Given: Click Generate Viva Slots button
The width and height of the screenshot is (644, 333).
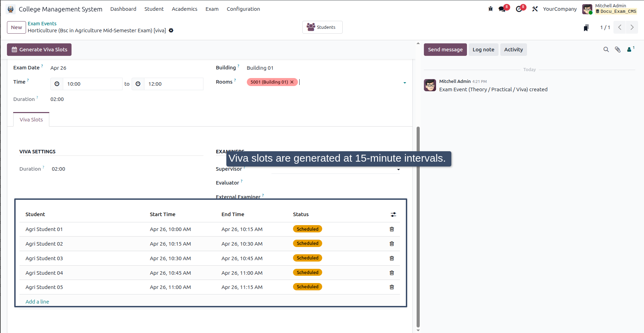Looking at the screenshot, I should click(39, 50).
